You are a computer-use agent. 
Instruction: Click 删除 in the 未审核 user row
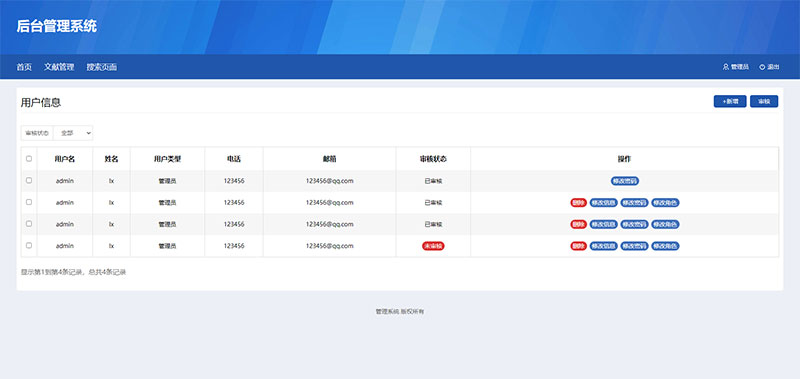click(x=579, y=246)
